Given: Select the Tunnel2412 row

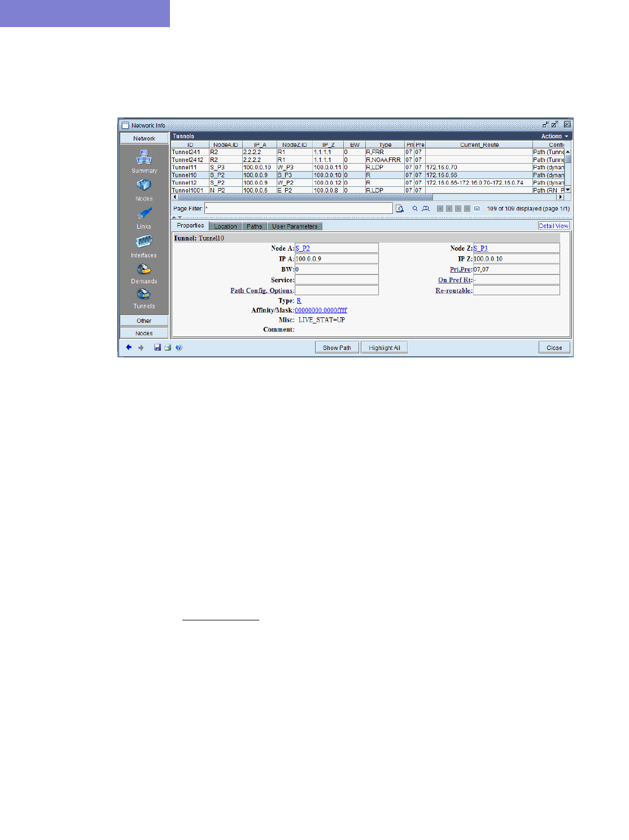Looking at the screenshot, I should 368,160.
